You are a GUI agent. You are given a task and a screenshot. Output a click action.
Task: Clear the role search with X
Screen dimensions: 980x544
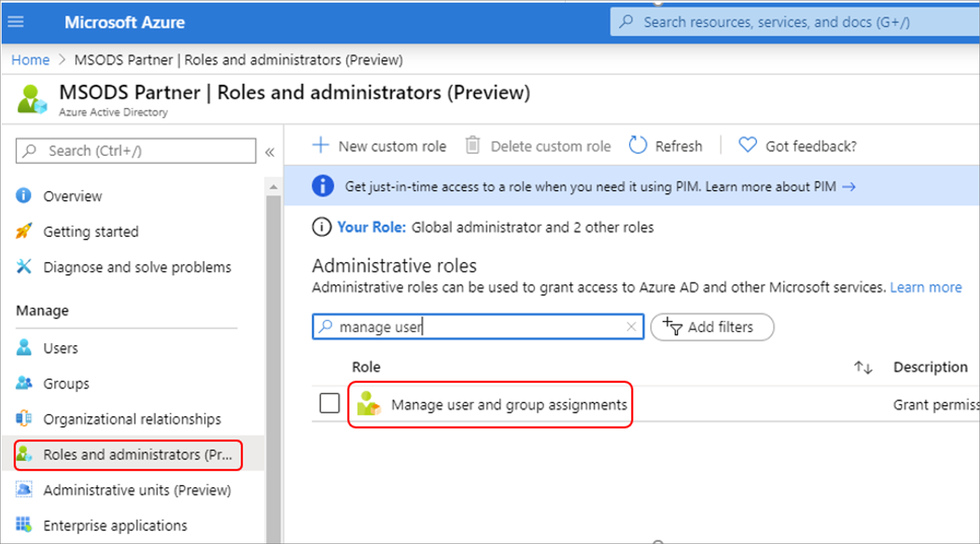tap(631, 327)
